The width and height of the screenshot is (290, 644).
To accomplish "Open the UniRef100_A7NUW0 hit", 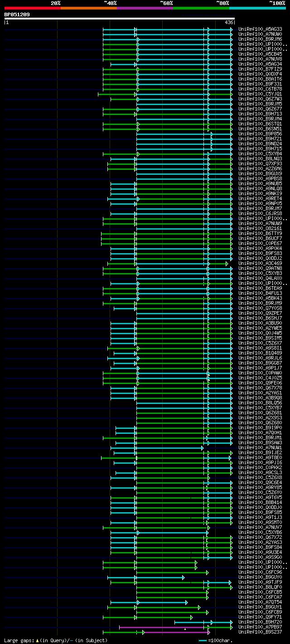I will [x=260, y=34].
